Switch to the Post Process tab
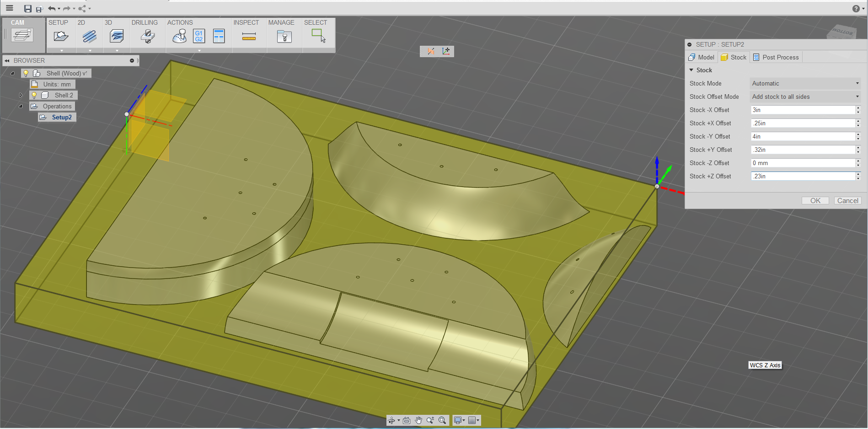This screenshot has height=429, width=868. pos(776,57)
